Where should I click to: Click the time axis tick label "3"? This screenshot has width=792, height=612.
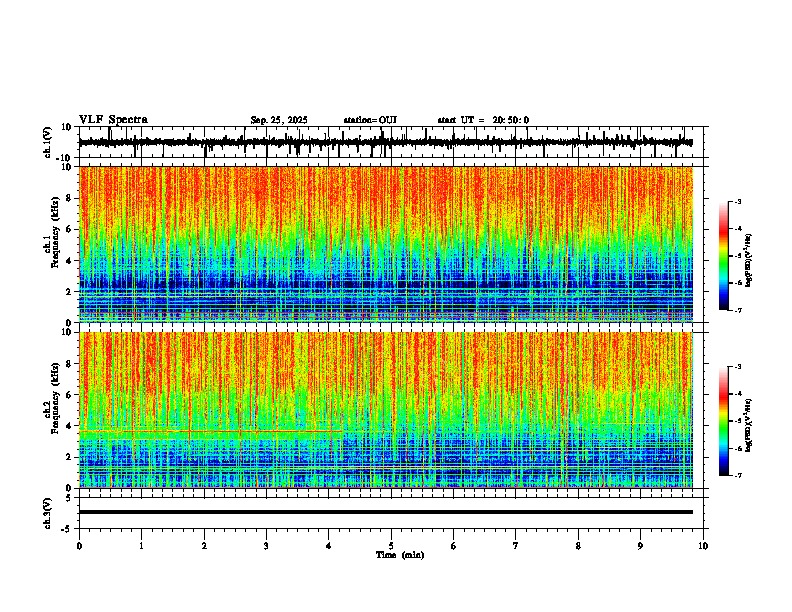pos(266,546)
